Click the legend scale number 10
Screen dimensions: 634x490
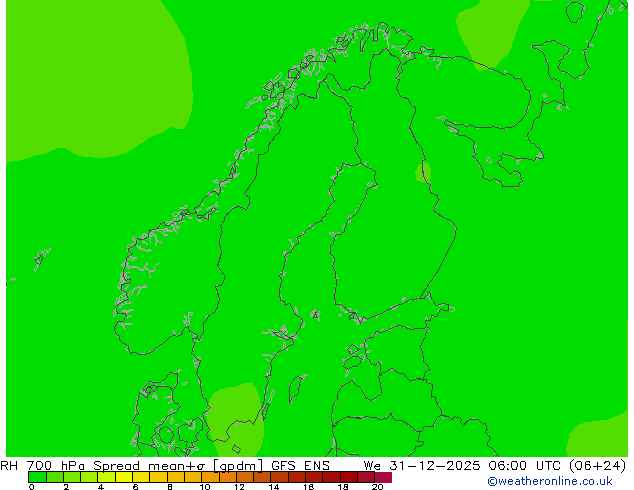click(x=205, y=487)
